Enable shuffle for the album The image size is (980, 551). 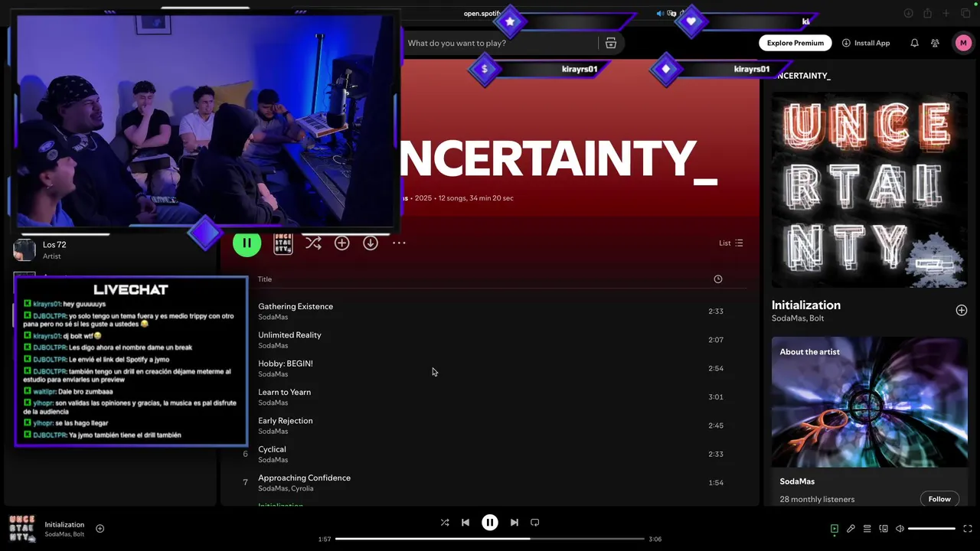[x=313, y=243]
